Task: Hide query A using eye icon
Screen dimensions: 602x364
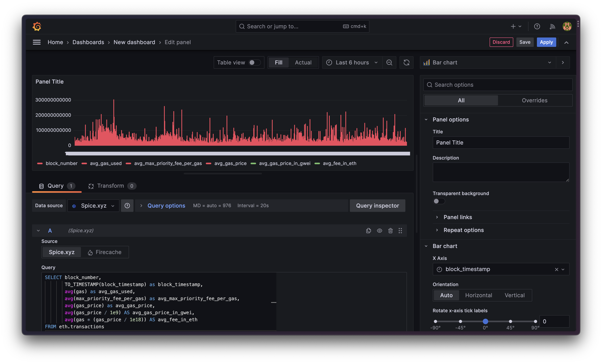Action: (x=379, y=230)
